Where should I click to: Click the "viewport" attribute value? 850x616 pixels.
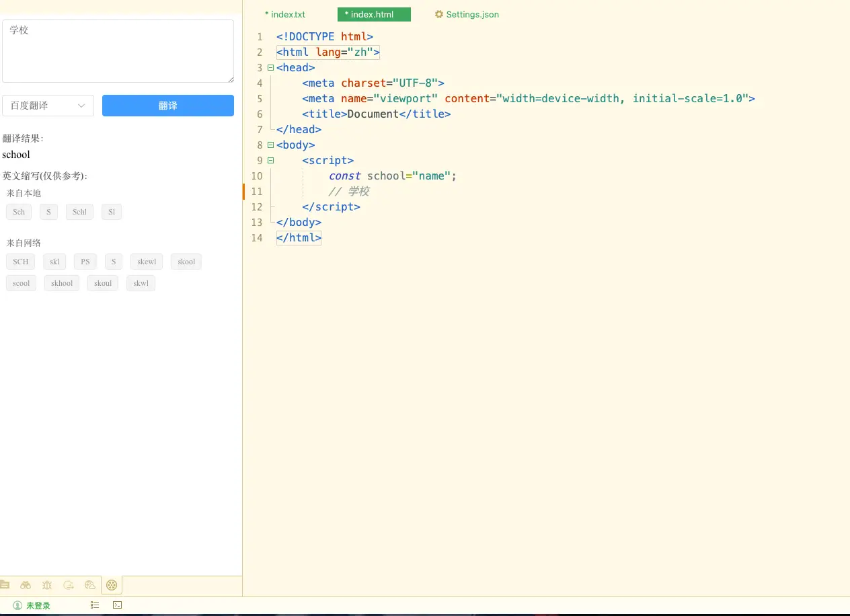click(x=405, y=98)
